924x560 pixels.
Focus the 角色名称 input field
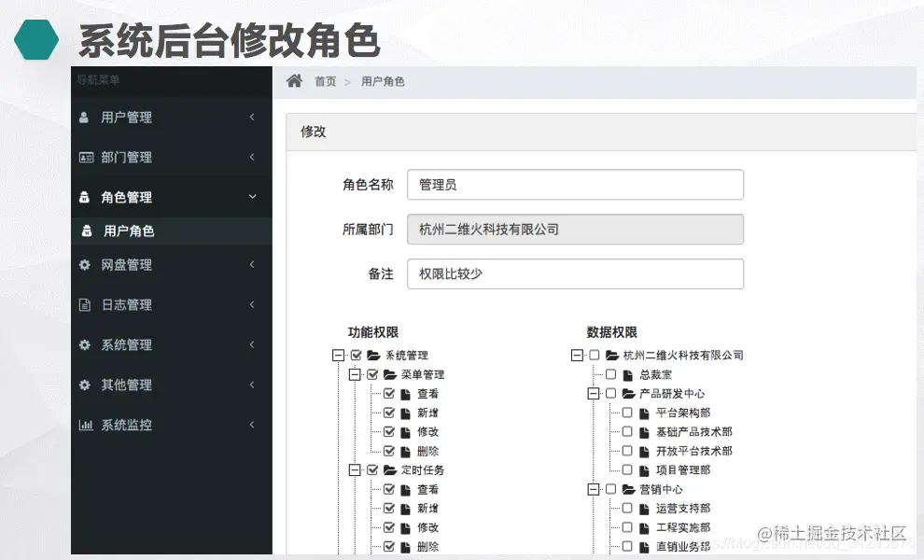point(575,185)
